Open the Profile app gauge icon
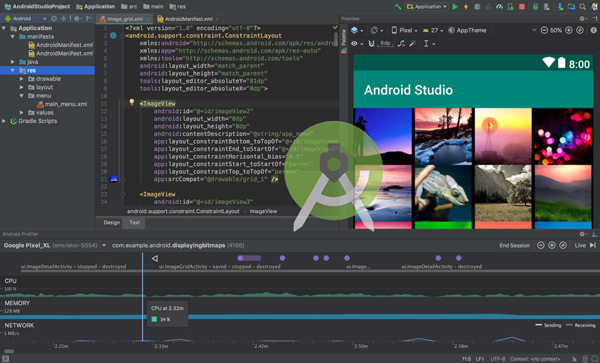 coord(499,7)
